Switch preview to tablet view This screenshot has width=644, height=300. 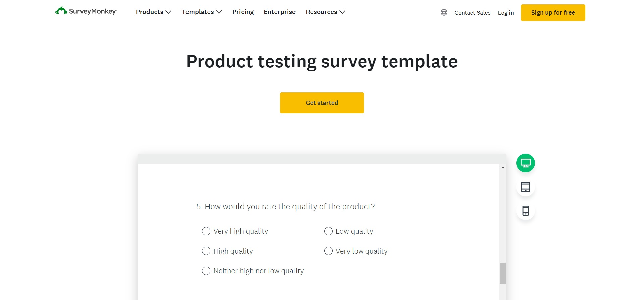tap(525, 187)
